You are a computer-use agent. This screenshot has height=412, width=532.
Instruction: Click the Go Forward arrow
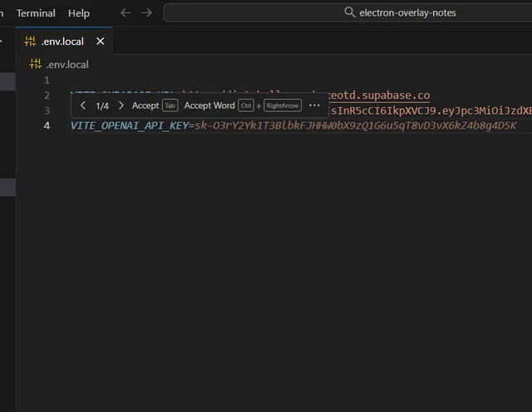click(x=147, y=13)
